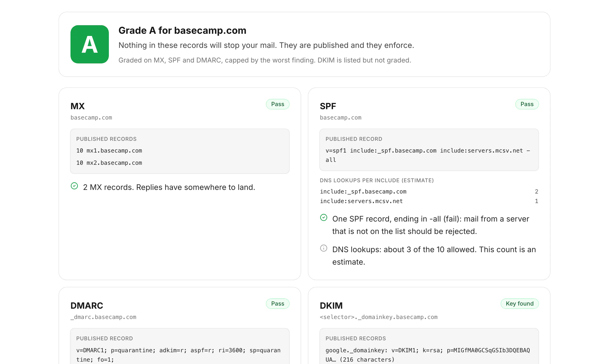The width and height of the screenshot is (609, 364).
Task: Click the MX card title
Action: (x=78, y=106)
